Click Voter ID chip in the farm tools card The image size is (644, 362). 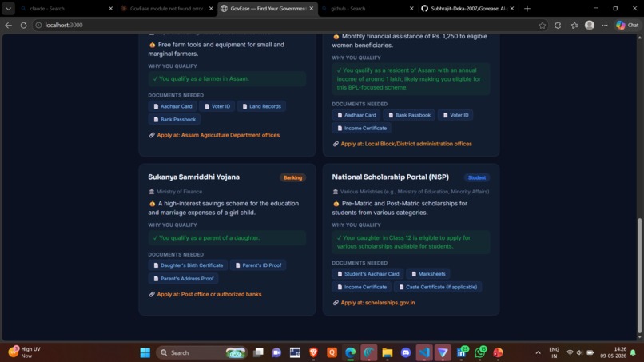tap(217, 106)
